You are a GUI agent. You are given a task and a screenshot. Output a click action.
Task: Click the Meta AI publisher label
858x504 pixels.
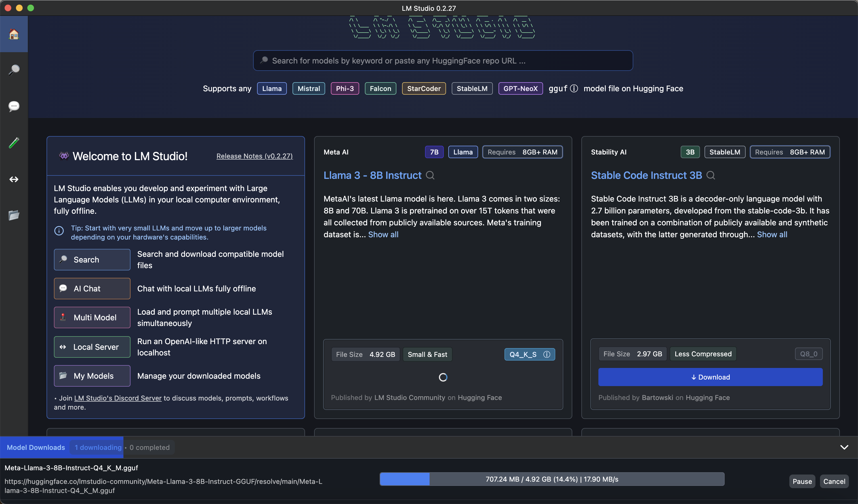[336, 152]
